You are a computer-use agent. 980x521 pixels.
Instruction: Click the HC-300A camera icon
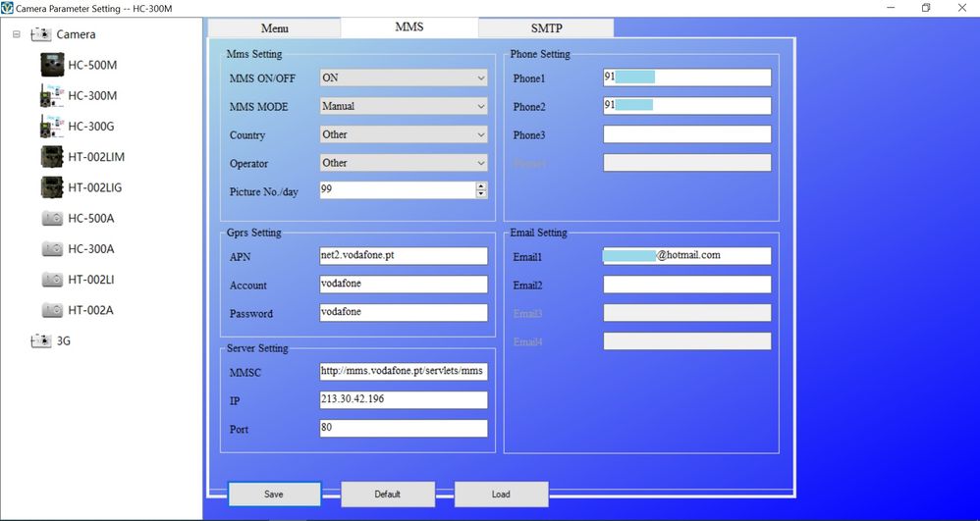point(51,249)
